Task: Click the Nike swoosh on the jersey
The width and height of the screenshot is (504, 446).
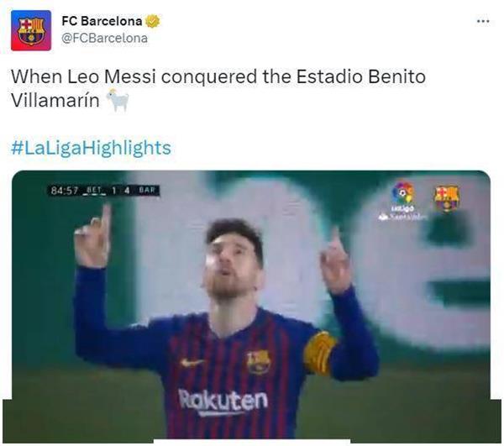Action: point(192,362)
